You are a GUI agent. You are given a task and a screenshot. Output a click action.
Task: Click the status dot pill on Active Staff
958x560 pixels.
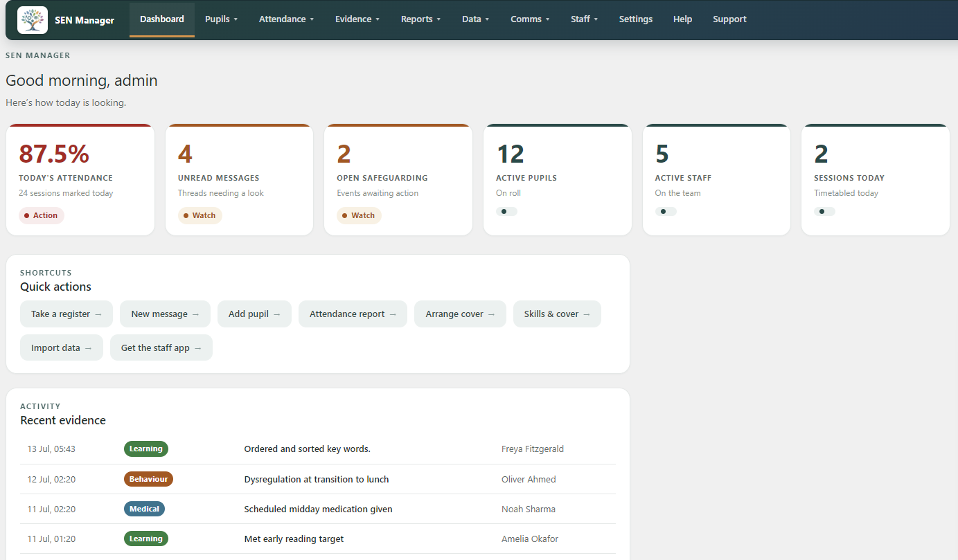(666, 211)
